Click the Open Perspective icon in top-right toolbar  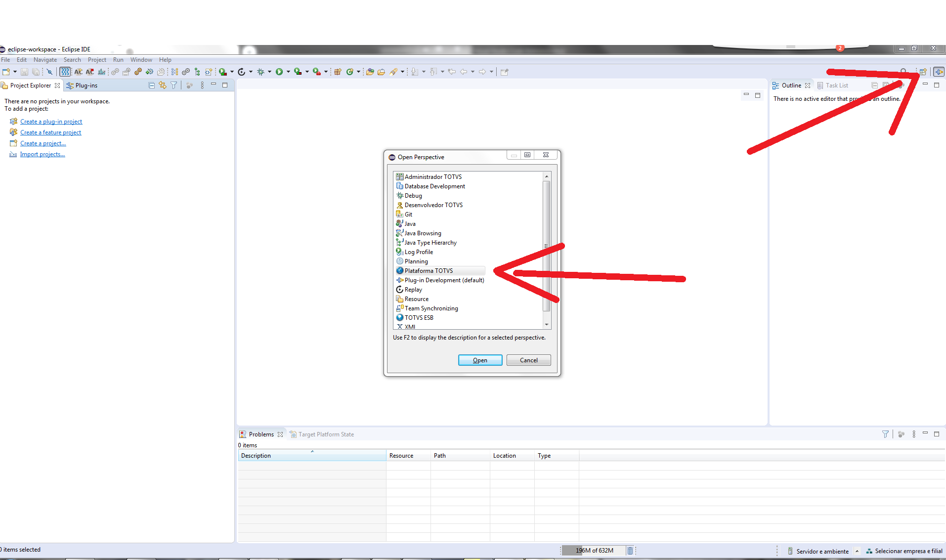click(923, 72)
